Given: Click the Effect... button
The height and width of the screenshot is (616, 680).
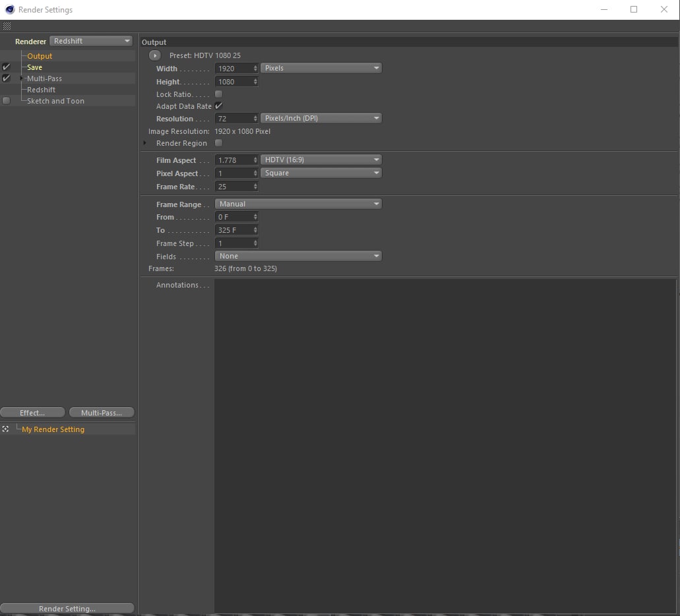Looking at the screenshot, I should [x=32, y=413].
